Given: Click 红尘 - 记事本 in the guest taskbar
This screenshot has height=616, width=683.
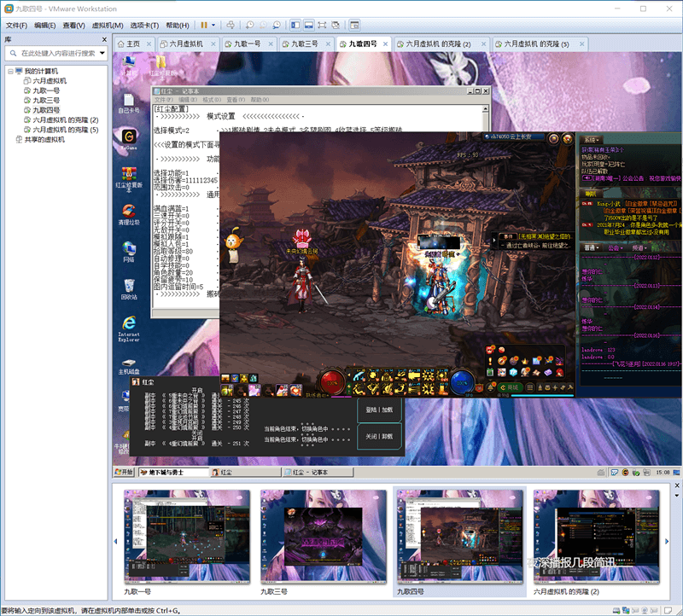Looking at the screenshot, I should (318, 473).
